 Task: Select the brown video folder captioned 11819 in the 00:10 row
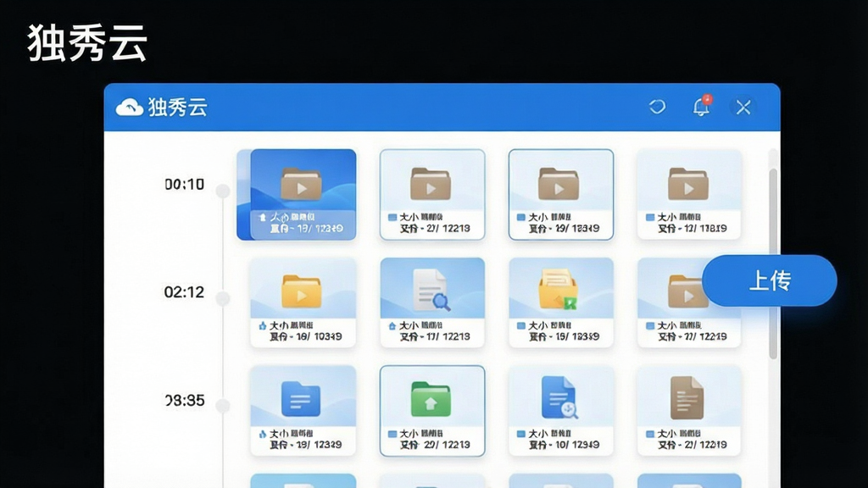[689, 194]
